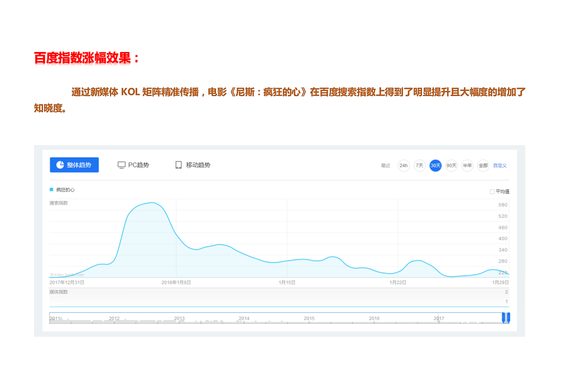Choose the 90天 time range

(452, 165)
